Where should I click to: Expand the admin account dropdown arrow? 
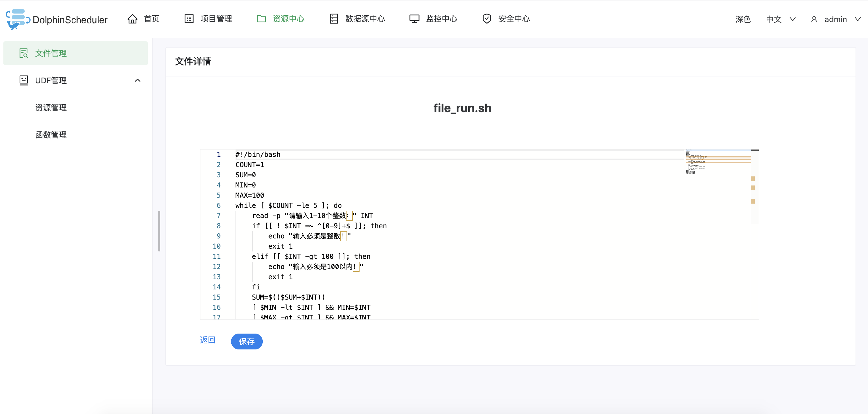[x=858, y=20]
